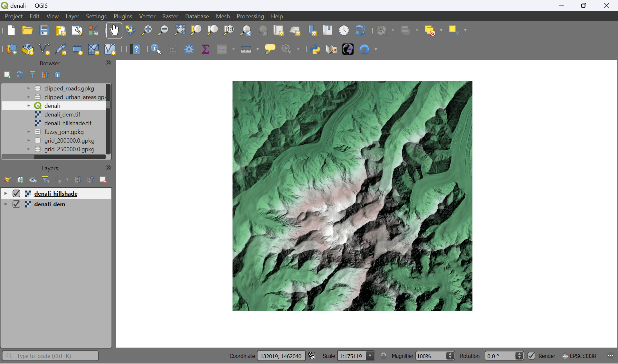Open the Statistical Summary panel
Viewport: 618px width, 364px height.
(205, 49)
